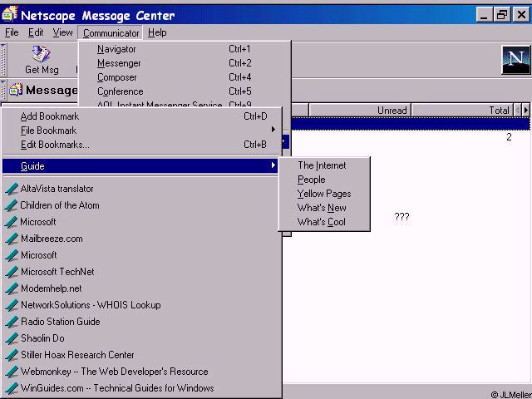Click the total count value 2

(509, 137)
